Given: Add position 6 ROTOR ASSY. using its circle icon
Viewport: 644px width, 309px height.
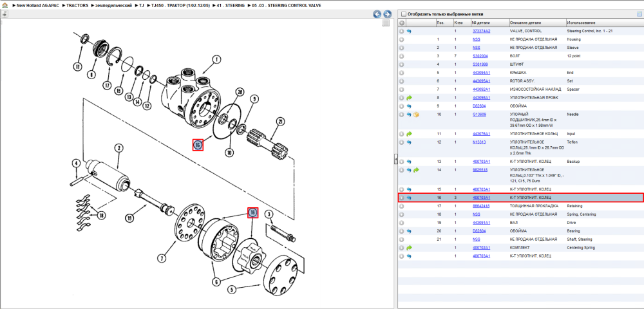Looking at the screenshot, I should (x=402, y=81).
